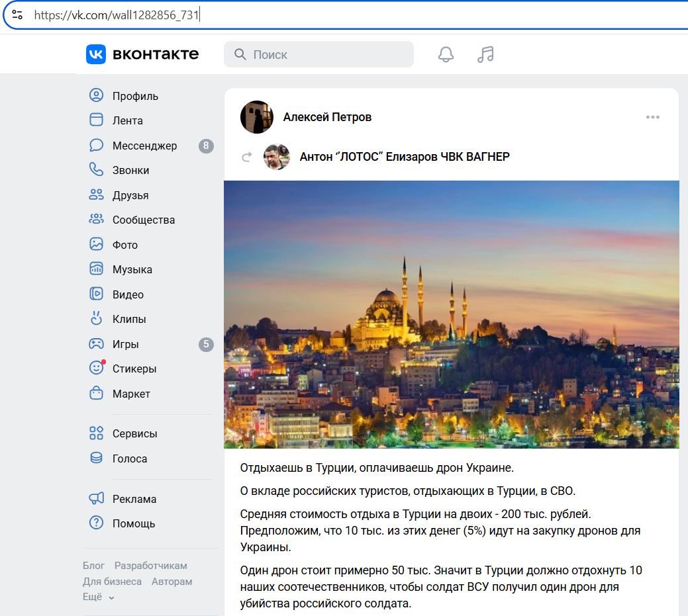
Task: Open the music note player icon
Action: 485,54
